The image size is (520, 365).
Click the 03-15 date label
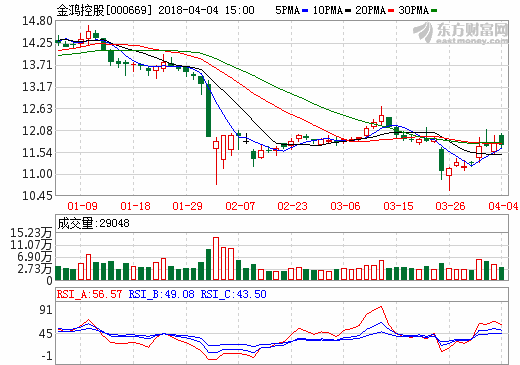click(x=398, y=206)
